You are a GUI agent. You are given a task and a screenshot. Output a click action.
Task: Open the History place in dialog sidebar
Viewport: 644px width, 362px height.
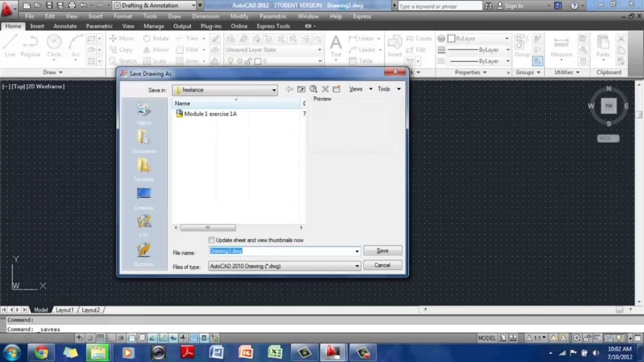pyautogui.click(x=144, y=114)
